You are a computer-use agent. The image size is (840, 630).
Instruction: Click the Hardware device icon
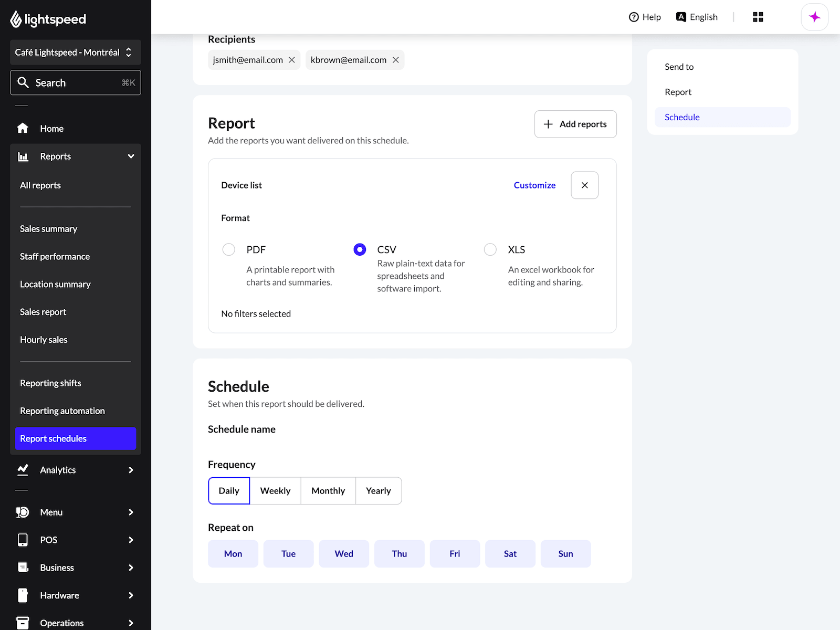pos(23,595)
